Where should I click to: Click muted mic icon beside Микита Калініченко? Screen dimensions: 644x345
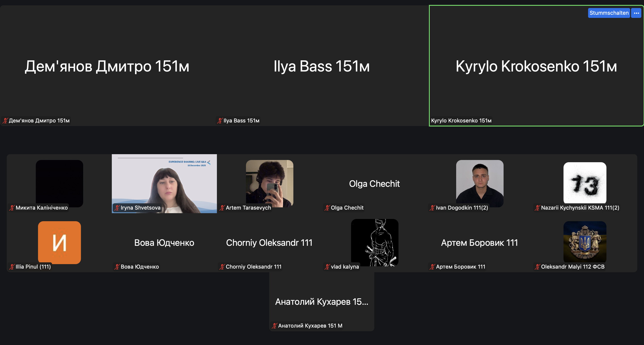(12, 208)
